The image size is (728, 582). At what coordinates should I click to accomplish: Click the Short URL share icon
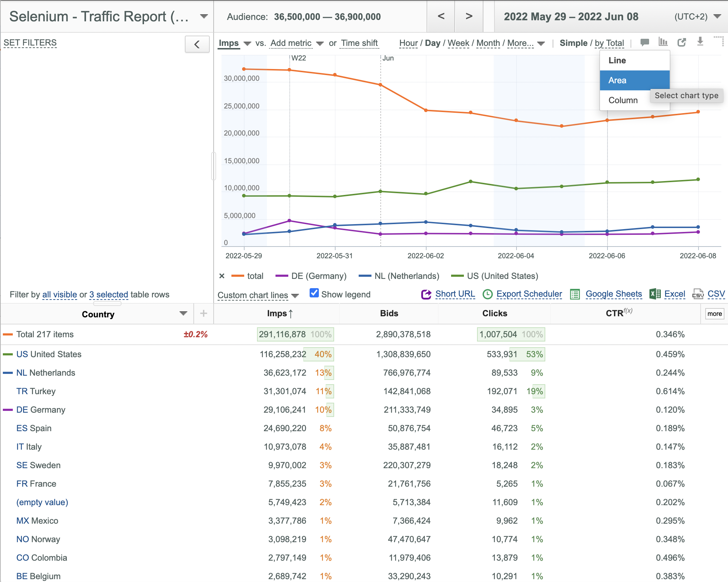click(x=426, y=294)
